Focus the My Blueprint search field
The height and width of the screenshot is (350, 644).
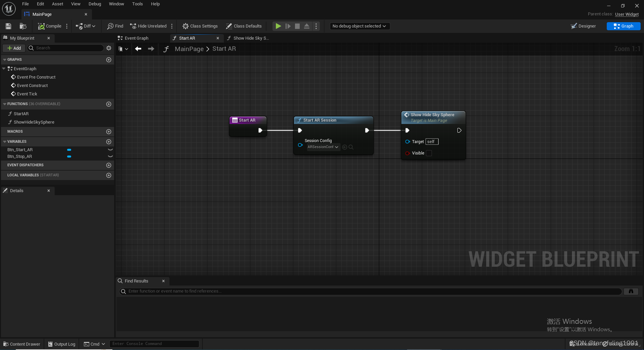66,48
